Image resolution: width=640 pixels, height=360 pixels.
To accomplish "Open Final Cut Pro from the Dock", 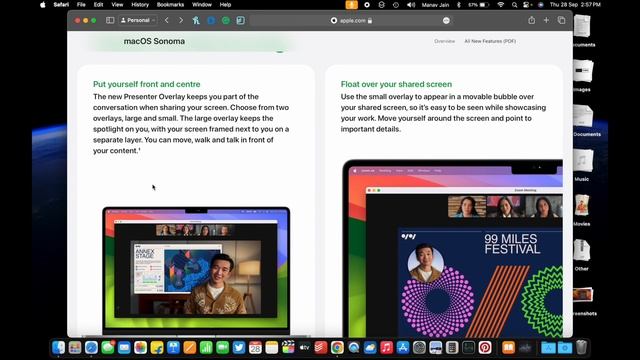I will pos(288,347).
